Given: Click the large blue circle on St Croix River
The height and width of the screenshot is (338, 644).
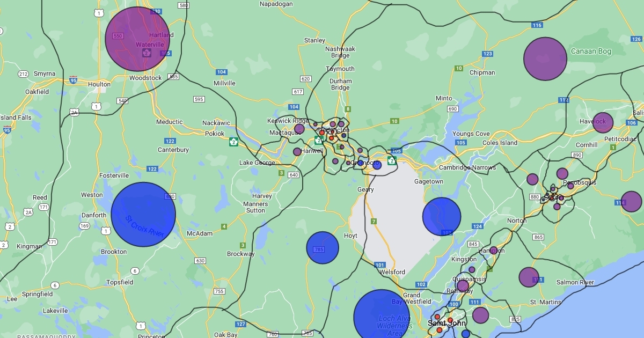Looking at the screenshot, I should coord(143,215).
